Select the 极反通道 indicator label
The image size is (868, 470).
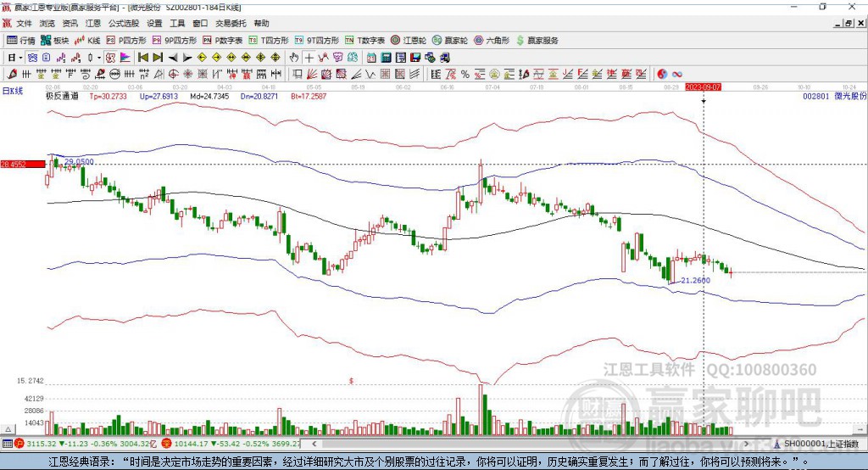pos(62,96)
